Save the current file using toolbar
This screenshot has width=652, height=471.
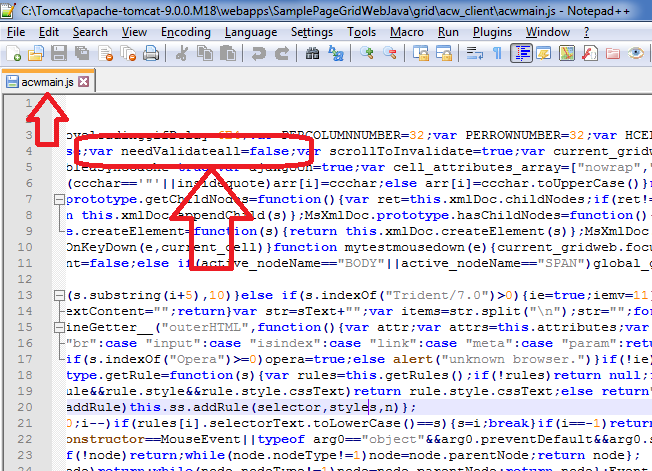59,53
